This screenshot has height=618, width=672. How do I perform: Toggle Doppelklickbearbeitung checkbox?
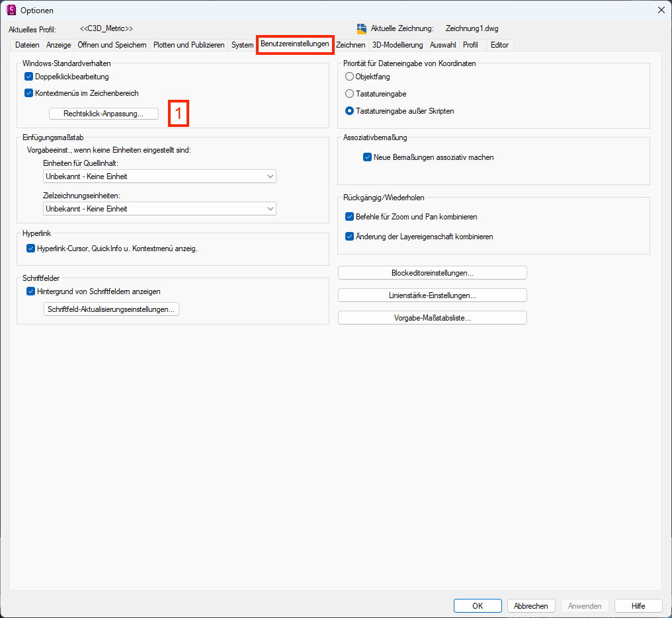click(x=28, y=77)
